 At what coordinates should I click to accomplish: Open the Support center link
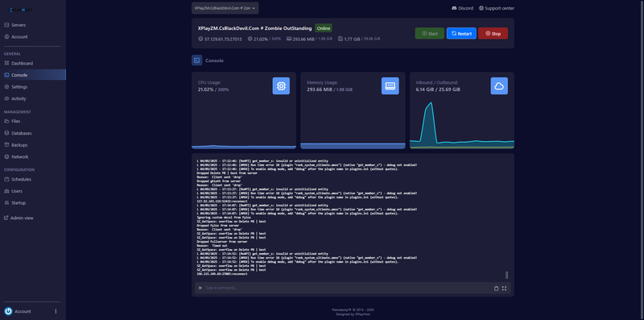(496, 8)
